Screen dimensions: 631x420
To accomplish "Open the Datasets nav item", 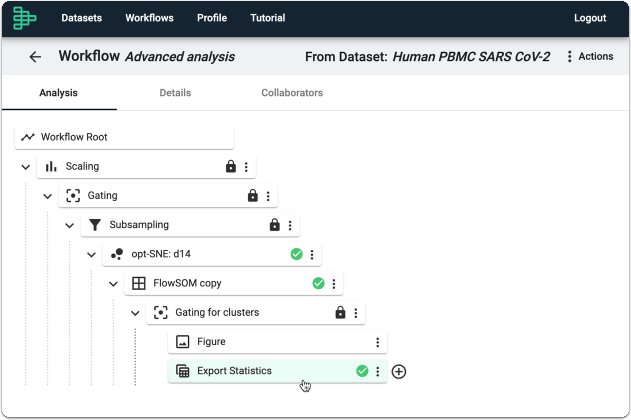I will click(82, 18).
